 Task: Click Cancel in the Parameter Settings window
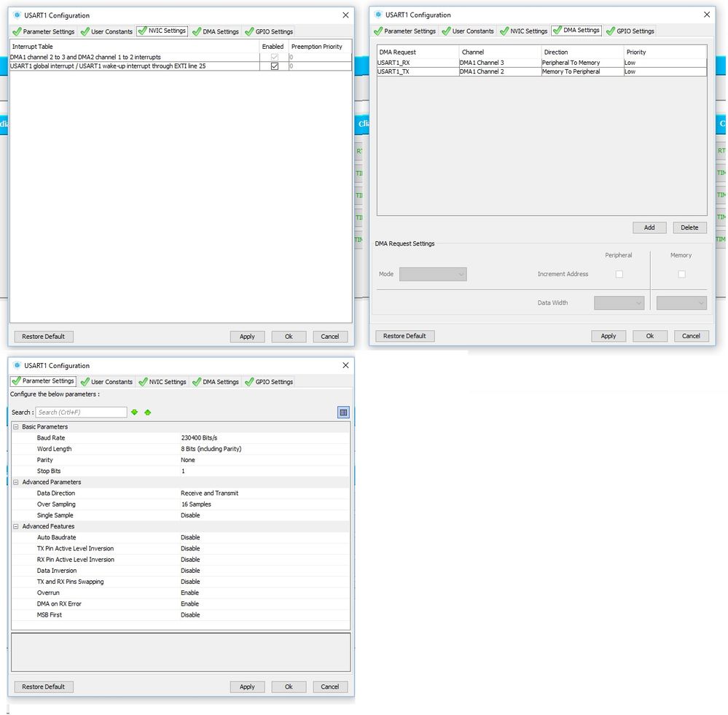point(330,687)
